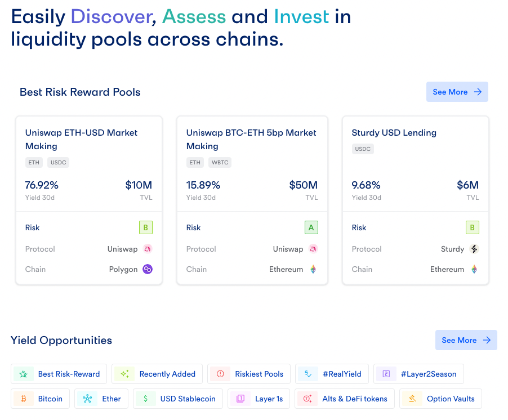Click risk grade B badge on Sturdy card
The image size is (508, 420).
(x=473, y=227)
